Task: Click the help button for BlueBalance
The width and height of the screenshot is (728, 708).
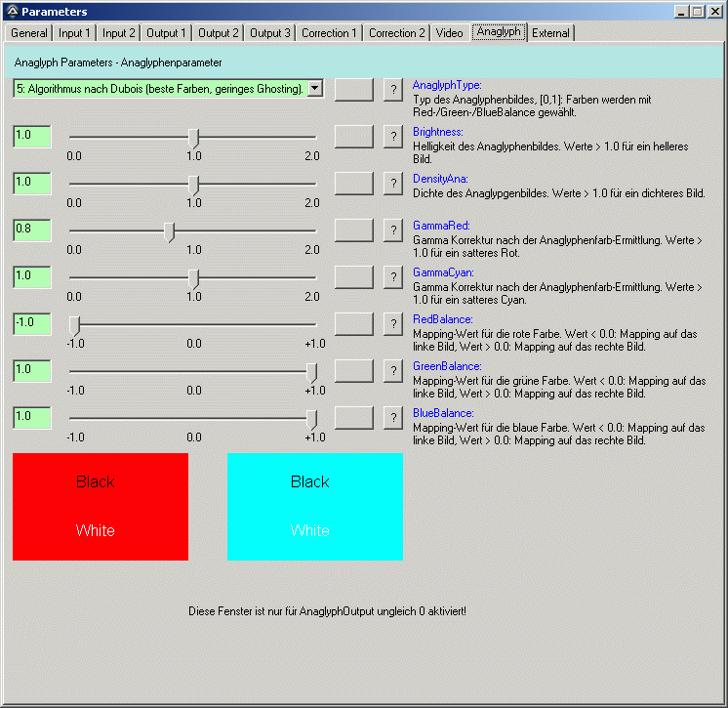Action: click(x=393, y=418)
